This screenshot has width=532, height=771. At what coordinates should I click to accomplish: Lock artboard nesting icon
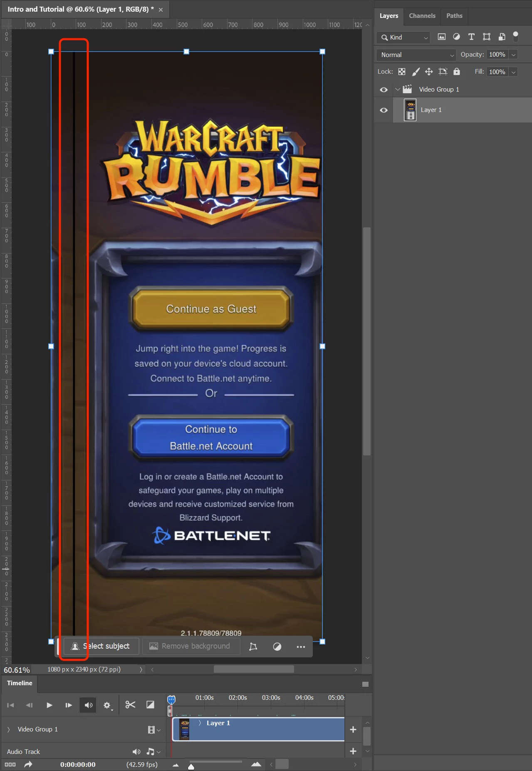443,72
